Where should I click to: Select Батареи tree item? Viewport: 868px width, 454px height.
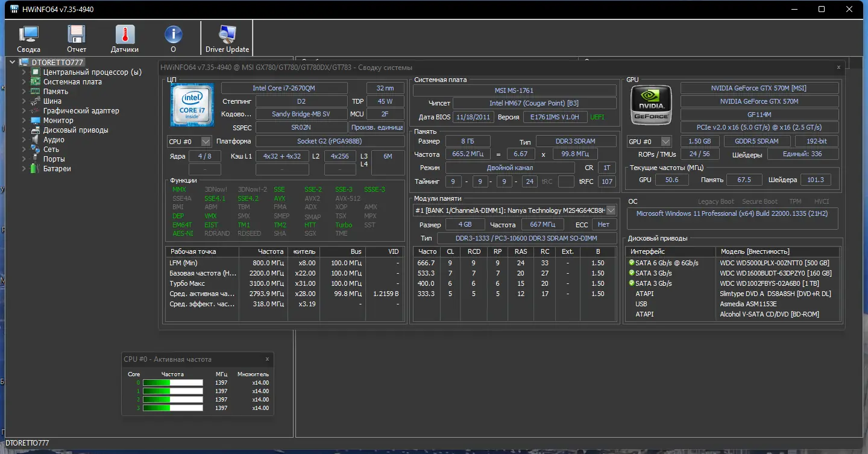click(x=57, y=168)
